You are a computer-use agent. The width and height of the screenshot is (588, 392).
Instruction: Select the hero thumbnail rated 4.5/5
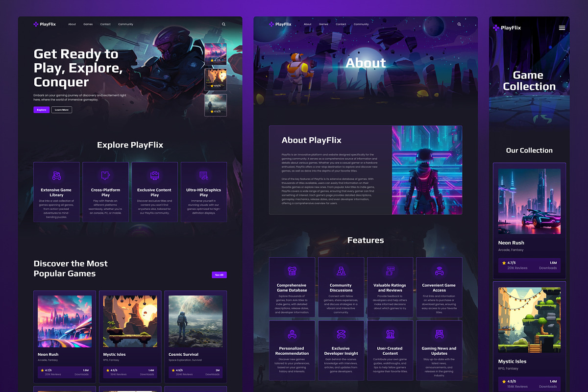coord(216,79)
